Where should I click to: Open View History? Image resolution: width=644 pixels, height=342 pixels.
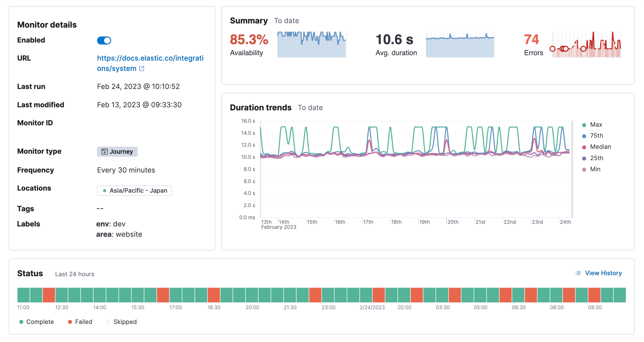pos(604,273)
